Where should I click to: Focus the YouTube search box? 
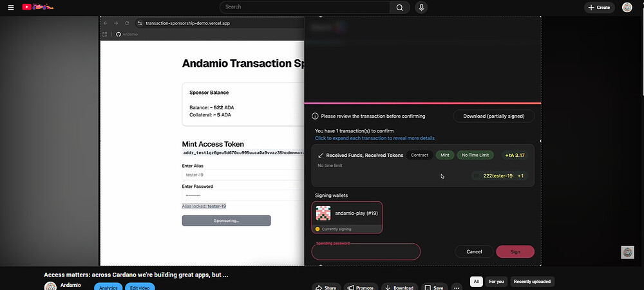(x=305, y=7)
